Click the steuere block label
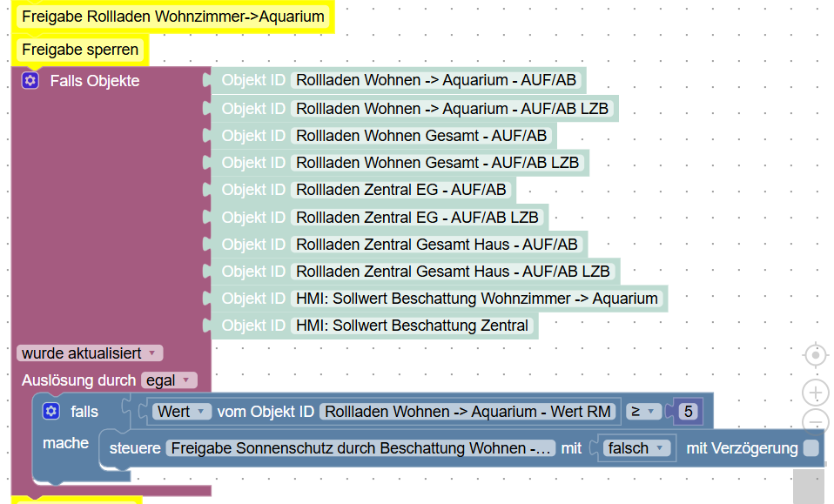 [x=135, y=448]
